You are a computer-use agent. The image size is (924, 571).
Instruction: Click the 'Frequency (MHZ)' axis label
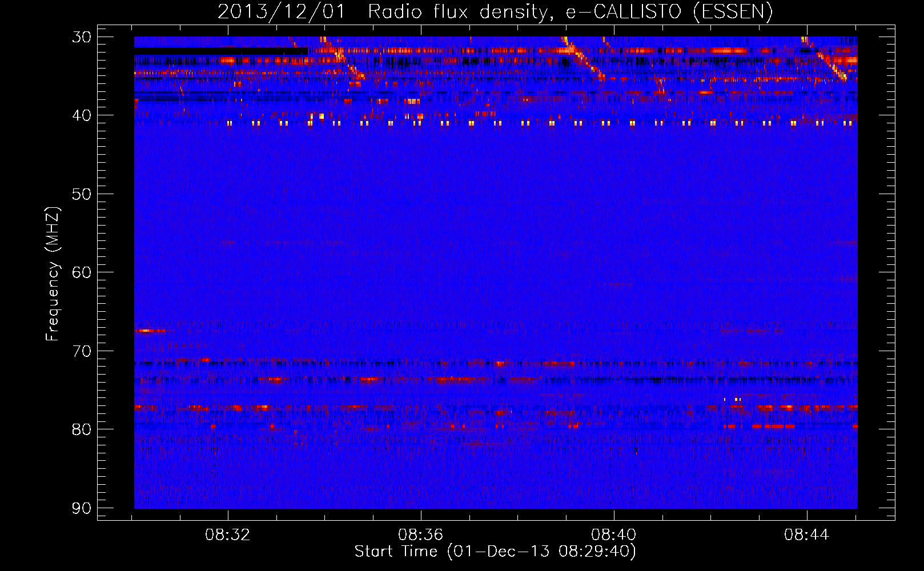(53, 274)
